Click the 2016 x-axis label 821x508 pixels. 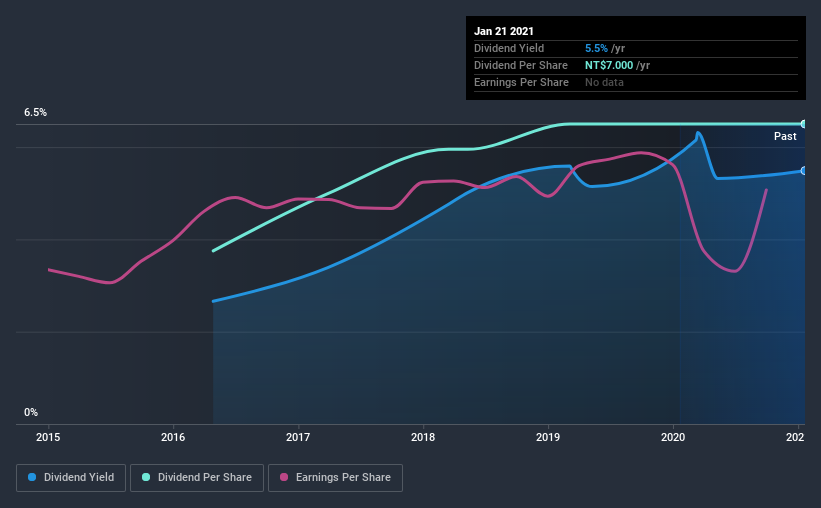pyautogui.click(x=173, y=437)
